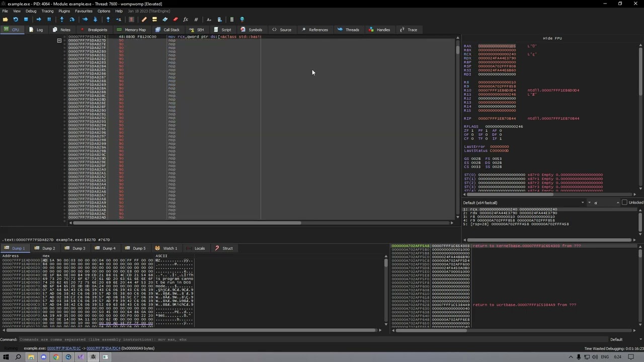Open the labels icon in the toolbar
The width and height of the screenshot is (644, 362).
(x=165, y=19)
